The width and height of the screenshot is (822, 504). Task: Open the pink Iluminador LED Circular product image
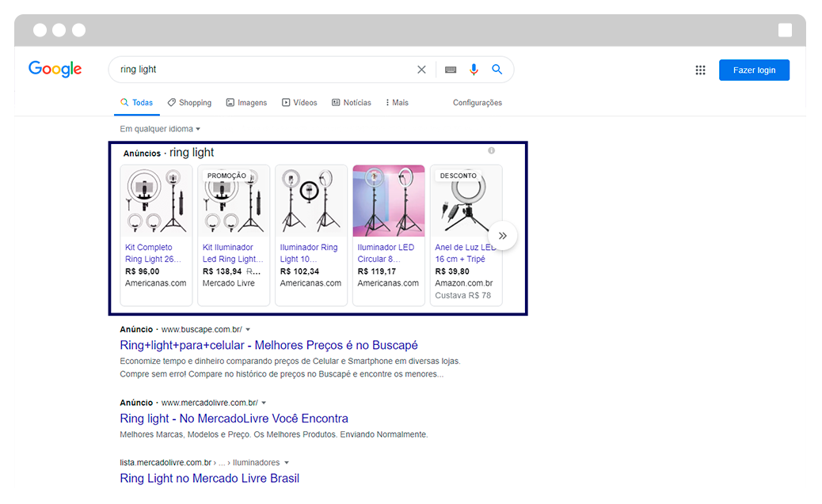[x=389, y=201]
